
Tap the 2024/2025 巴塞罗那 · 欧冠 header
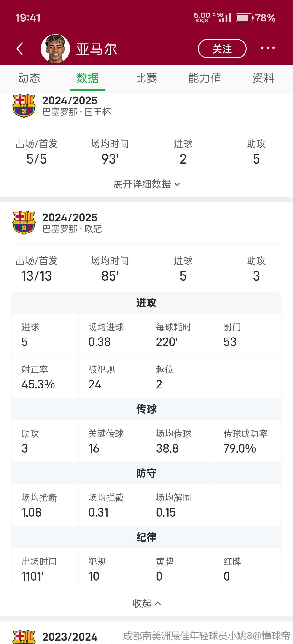(x=72, y=223)
